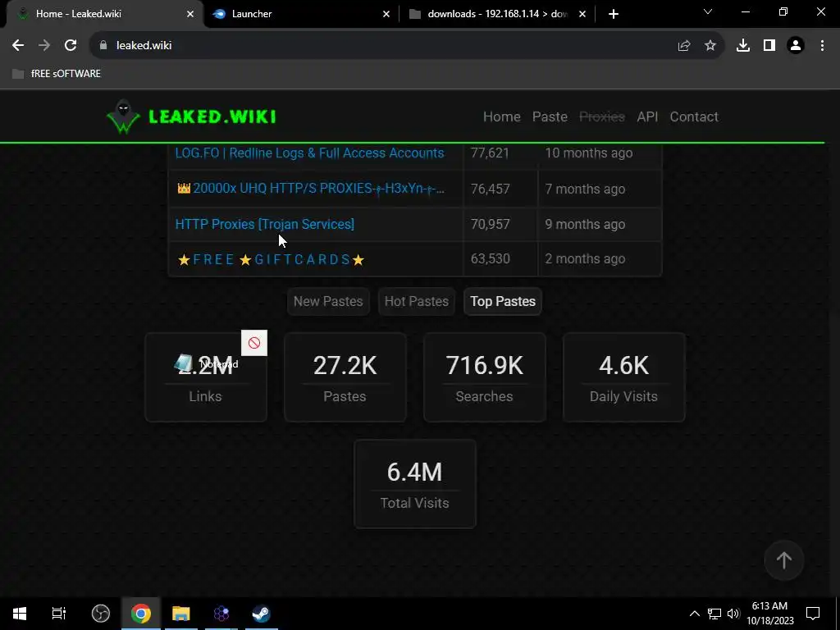Open the tab search chevron
Viewport: 840px width, 630px height.
click(x=708, y=11)
